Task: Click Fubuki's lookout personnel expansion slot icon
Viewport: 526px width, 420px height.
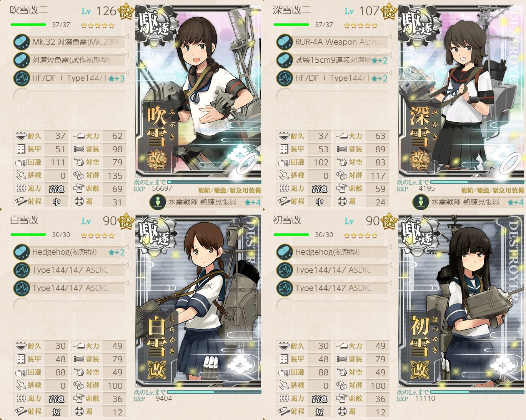Action: tap(158, 202)
